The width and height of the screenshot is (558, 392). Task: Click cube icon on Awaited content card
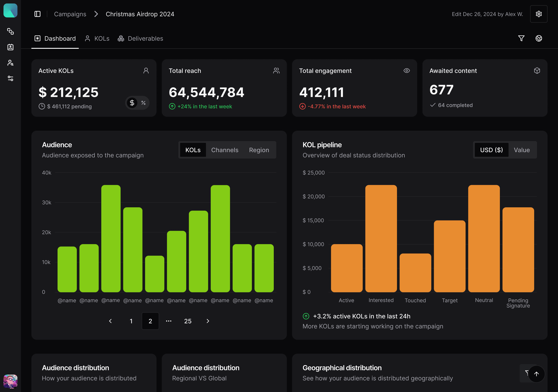pos(537,71)
